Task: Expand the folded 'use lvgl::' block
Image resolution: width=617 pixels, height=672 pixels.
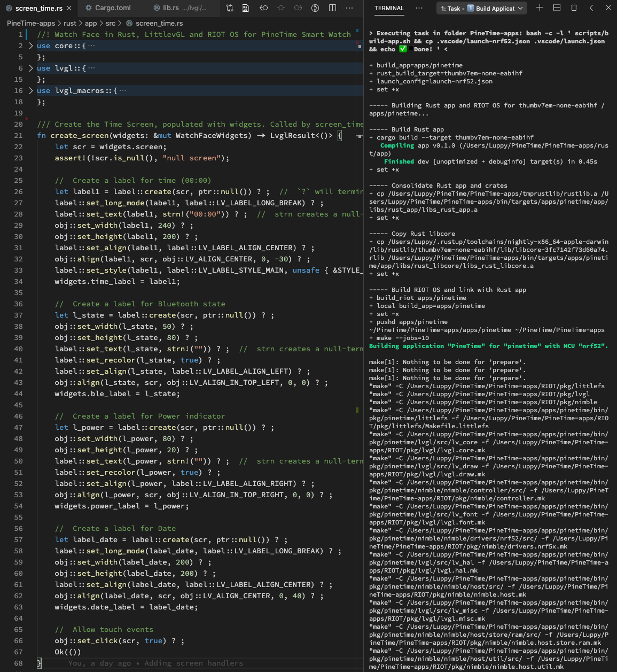Action: pos(31,68)
